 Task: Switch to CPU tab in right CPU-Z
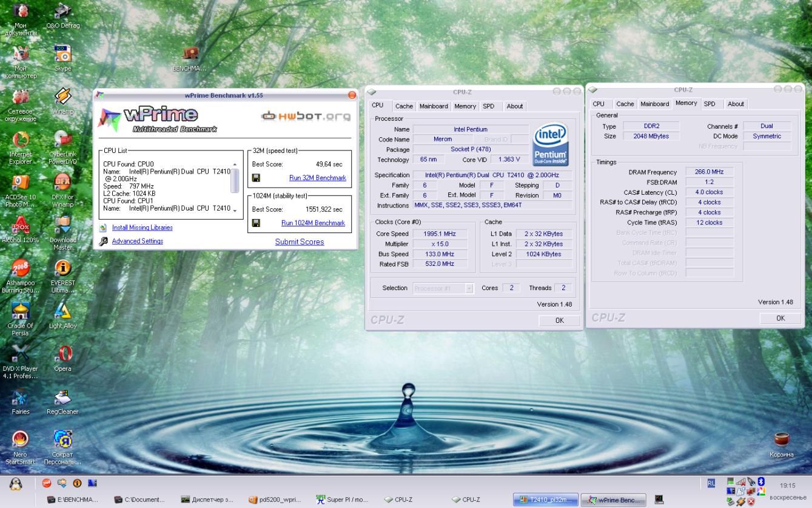[599, 104]
